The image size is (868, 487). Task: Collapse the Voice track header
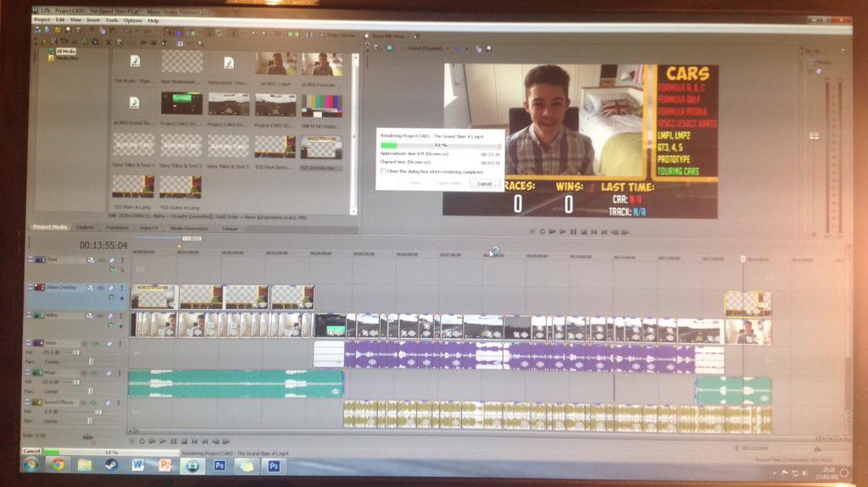point(28,343)
